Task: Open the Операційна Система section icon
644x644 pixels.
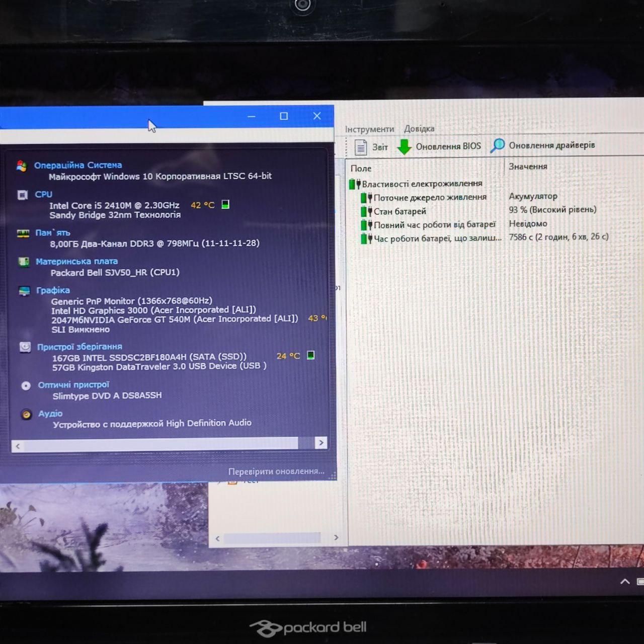Action: (x=21, y=166)
